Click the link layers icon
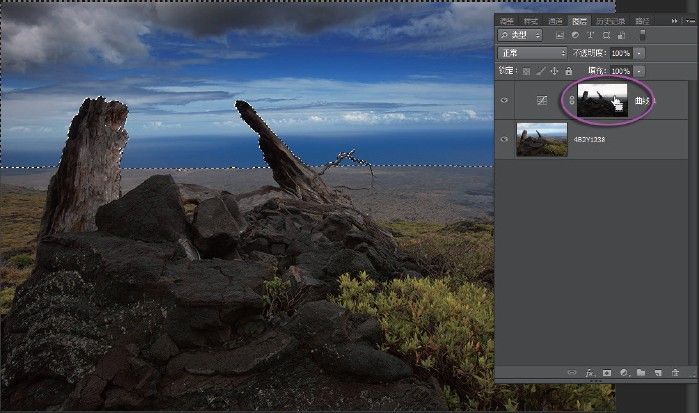The height and width of the screenshot is (413, 699). pos(573,372)
